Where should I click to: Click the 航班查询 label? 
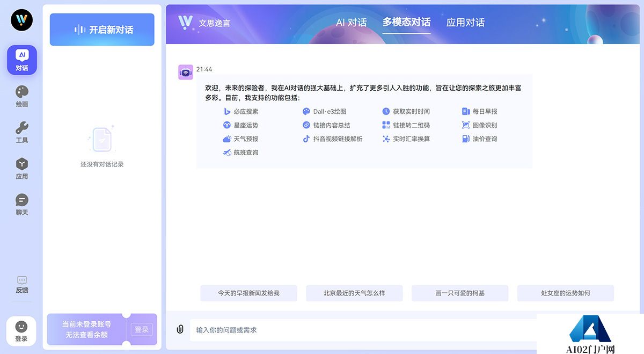[246, 153]
